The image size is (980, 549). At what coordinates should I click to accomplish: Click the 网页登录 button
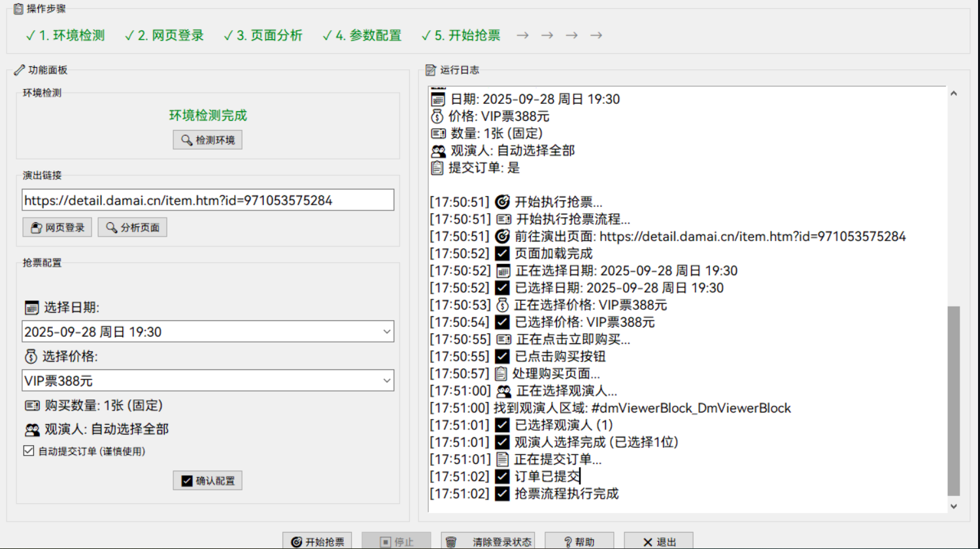(x=58, y=227)
